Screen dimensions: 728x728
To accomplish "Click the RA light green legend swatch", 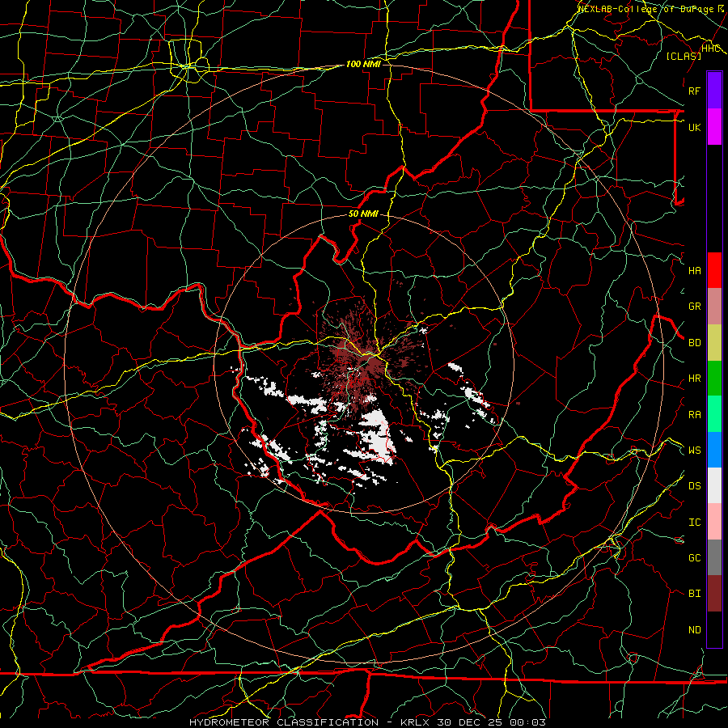I will point(714,413).
